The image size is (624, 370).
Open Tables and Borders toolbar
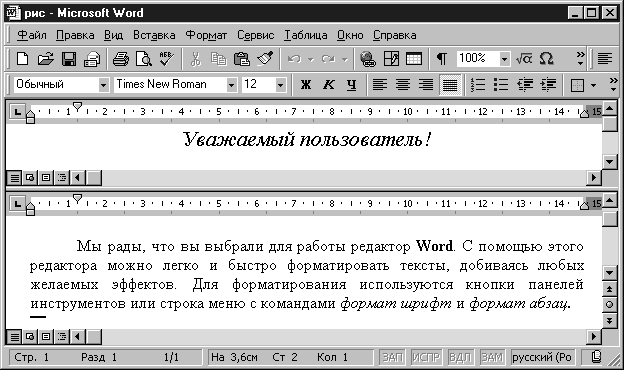[391, 59]
